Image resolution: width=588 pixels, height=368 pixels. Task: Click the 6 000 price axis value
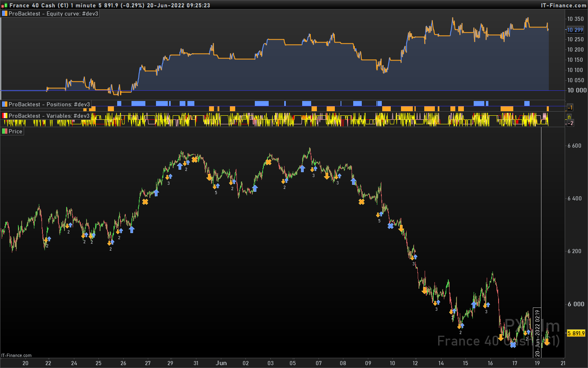pos(576,304)
